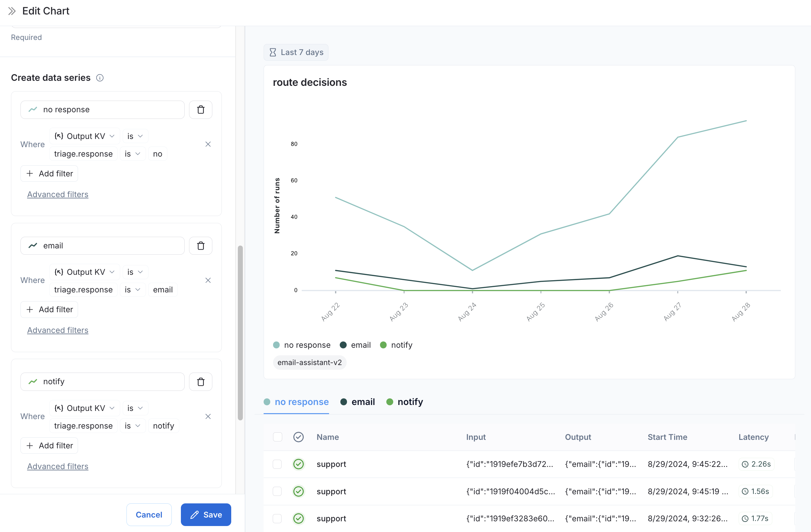Collapse the Edit Chart panel with double chevron
The image size is (811, 532).
(12, 11)
